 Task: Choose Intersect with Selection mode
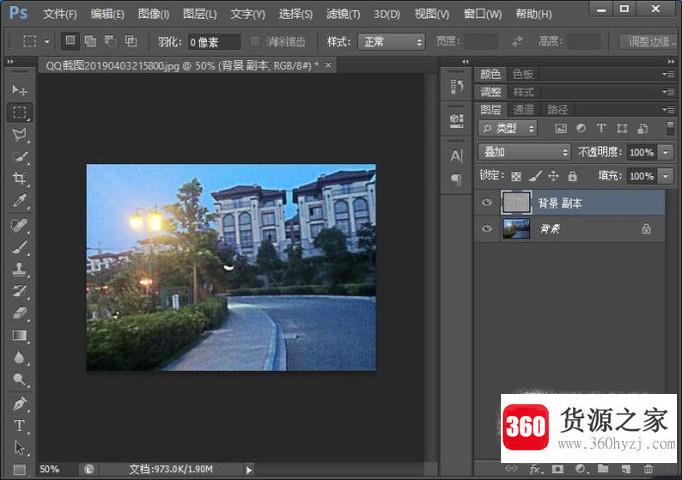[130, 41]
